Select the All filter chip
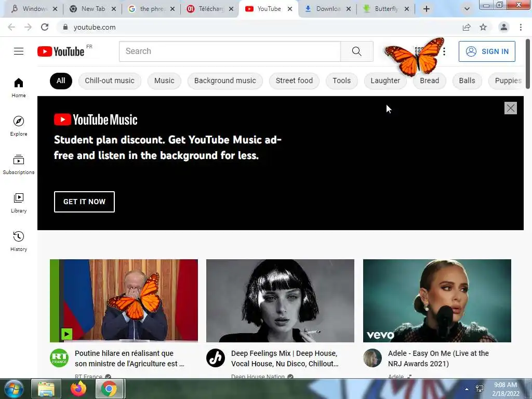 tap(61, 81)
